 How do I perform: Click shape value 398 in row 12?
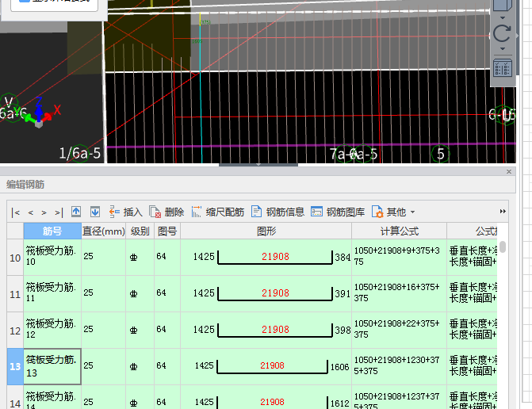click(x=343, y=330)
